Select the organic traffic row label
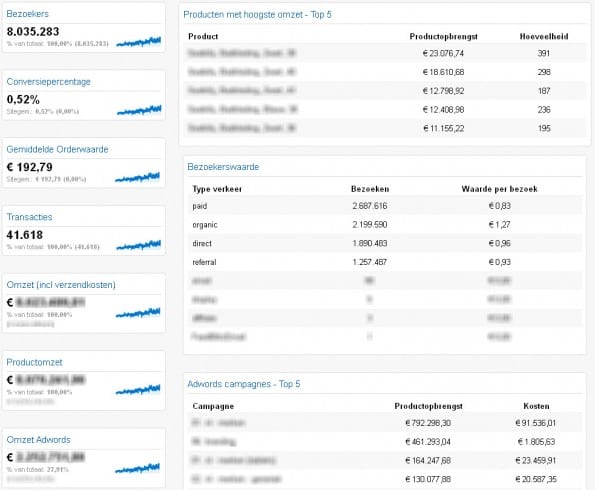The height and width of the screenshot is (490, 595). click(205, 225)
